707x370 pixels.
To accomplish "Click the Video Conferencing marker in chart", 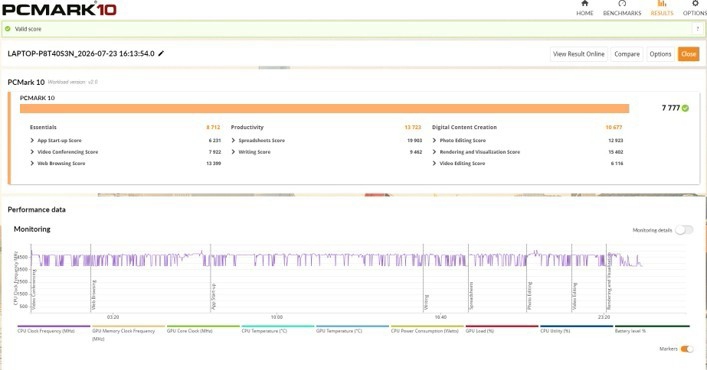I will [34, 290].
